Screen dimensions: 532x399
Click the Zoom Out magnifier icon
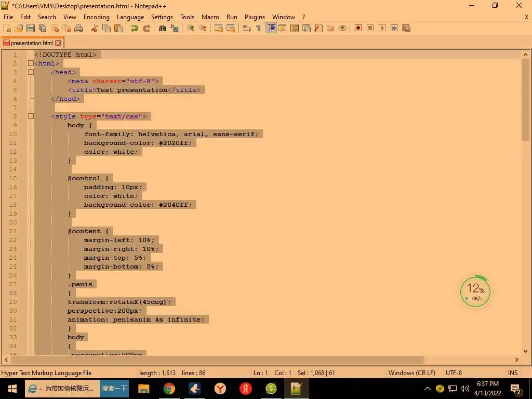click(203, 28)
